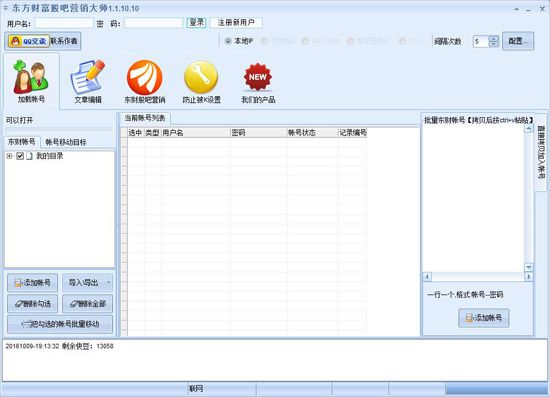The height and width of the screenshot is (397, 550).
Task: Click the 可以打开 label
Action: pyautogui.click(x=20, y=120)
